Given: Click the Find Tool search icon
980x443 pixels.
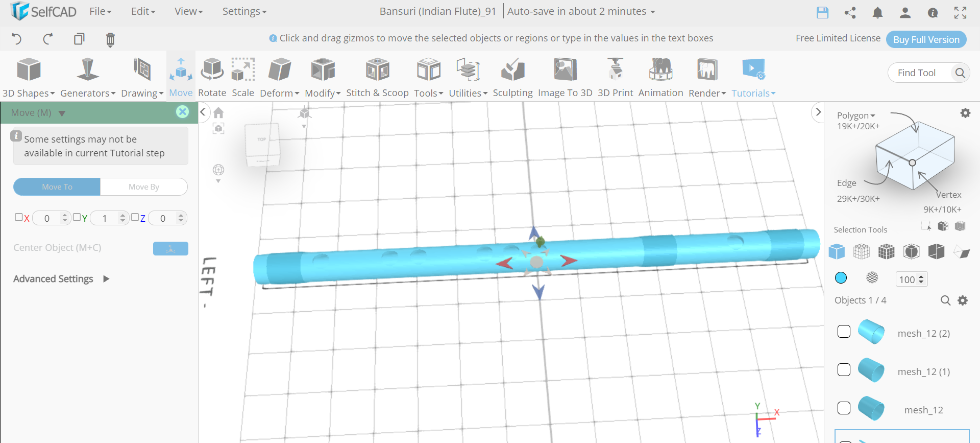Looking at the screenshot, I should (x=960, y=73).
